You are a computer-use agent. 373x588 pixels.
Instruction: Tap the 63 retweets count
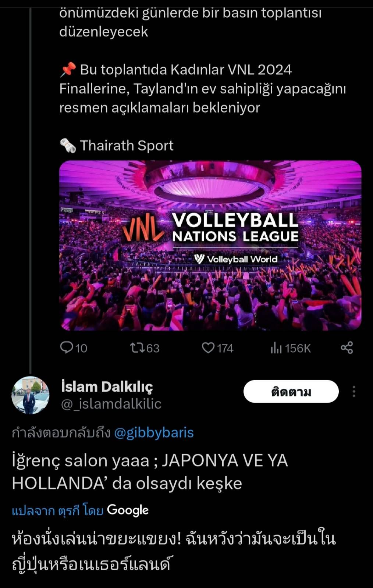tap(153, 348)
